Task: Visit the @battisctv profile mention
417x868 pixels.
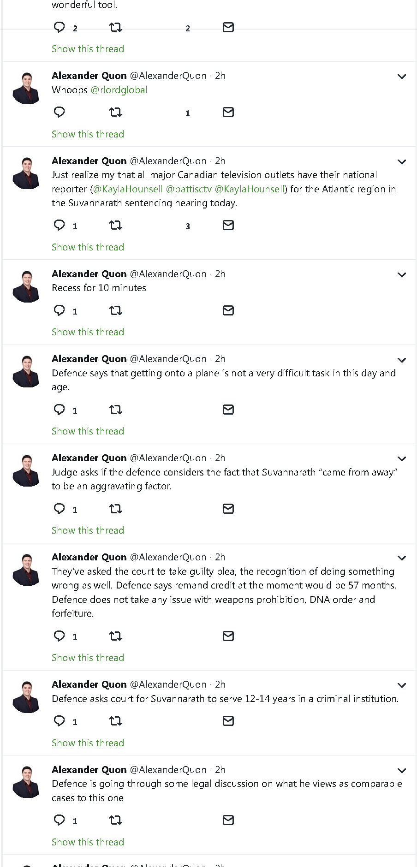Action: tap(189, 189)
